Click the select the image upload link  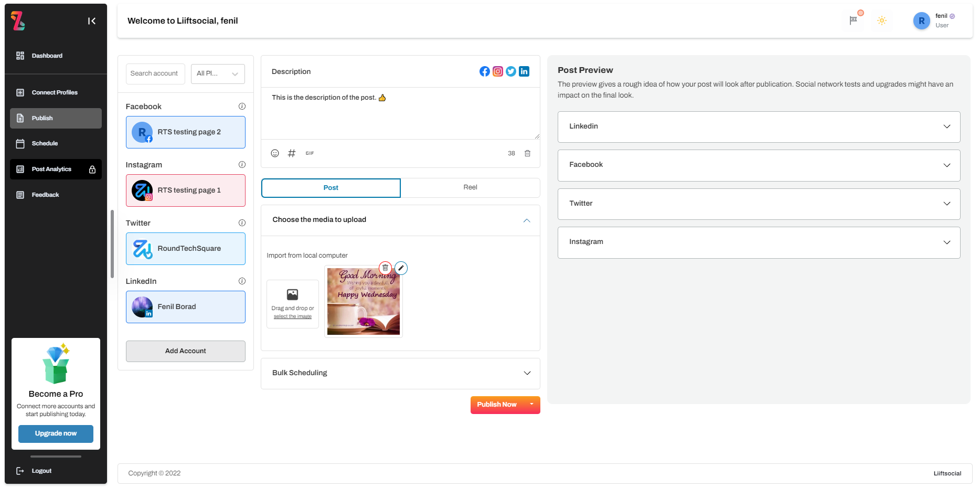[292, 316]
